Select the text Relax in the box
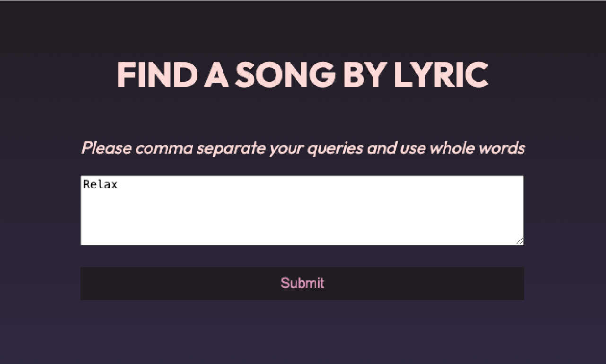Screen dimensions: 606x364 pos(99,184)
